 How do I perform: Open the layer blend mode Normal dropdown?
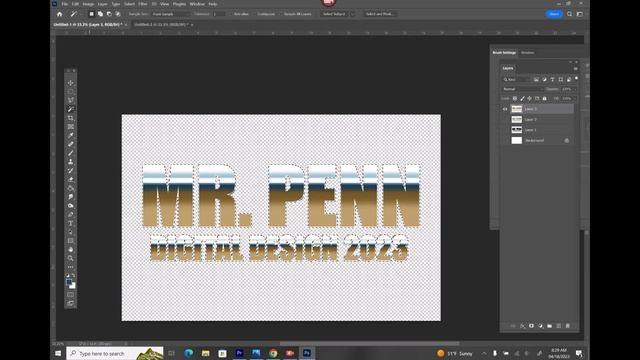523,89
